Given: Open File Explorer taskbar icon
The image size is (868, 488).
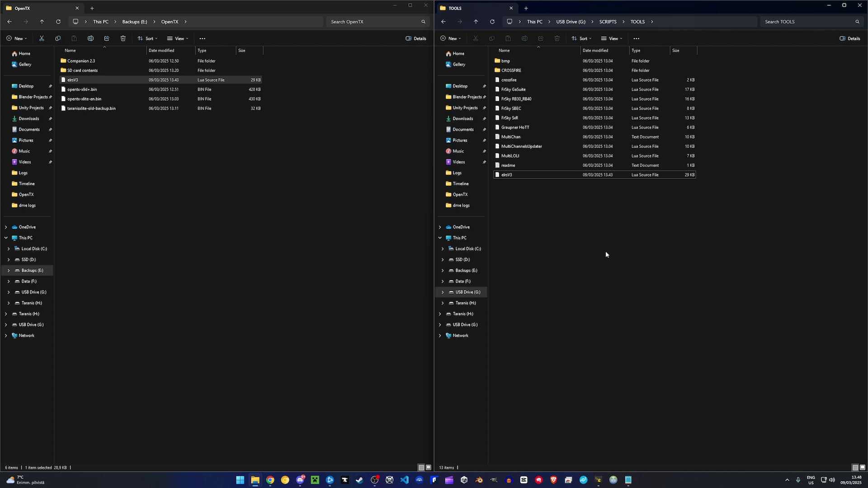Looking at the screenshot, I should pyautogui.click(x=255, y=480).
